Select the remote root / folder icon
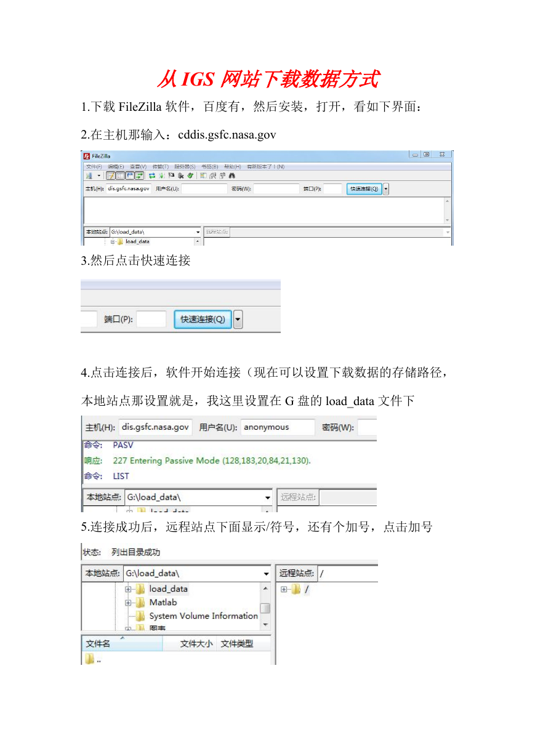Screen dimensions: 535x756 pyautogui.click(x=296, y=589)
